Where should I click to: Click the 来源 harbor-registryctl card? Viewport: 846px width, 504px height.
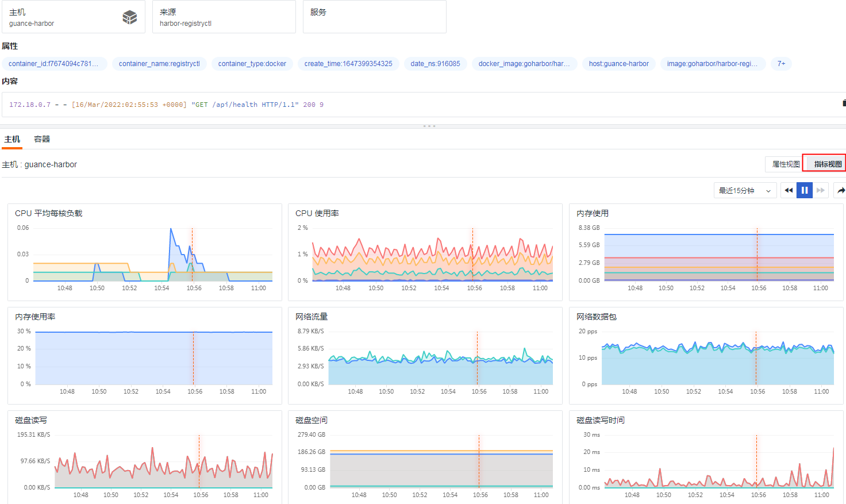click(x=224, y=16)
